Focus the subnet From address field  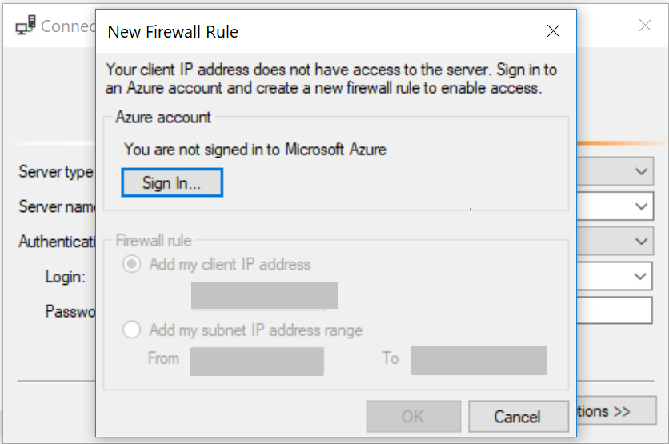tap(257, 361)
